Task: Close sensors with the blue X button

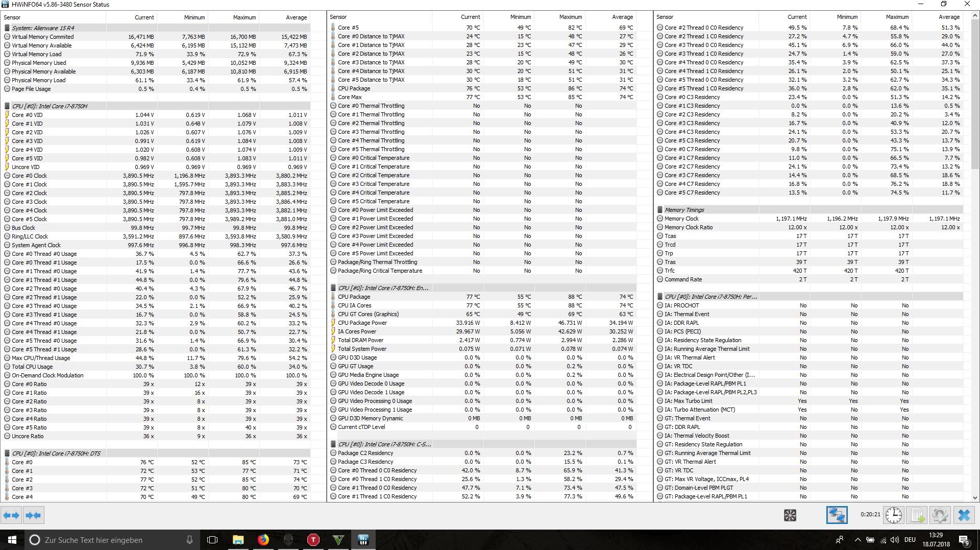Action: point(964,515)
